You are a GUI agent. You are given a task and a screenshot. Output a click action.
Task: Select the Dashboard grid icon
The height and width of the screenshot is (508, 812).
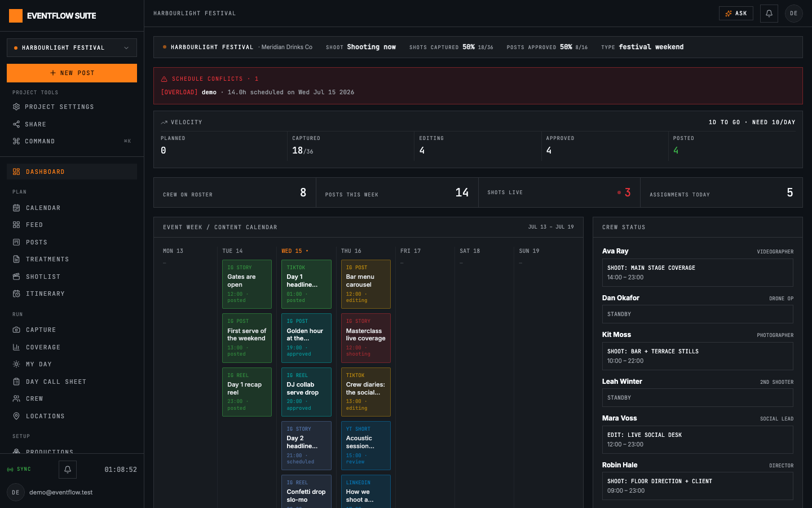[x=16, y=172]
